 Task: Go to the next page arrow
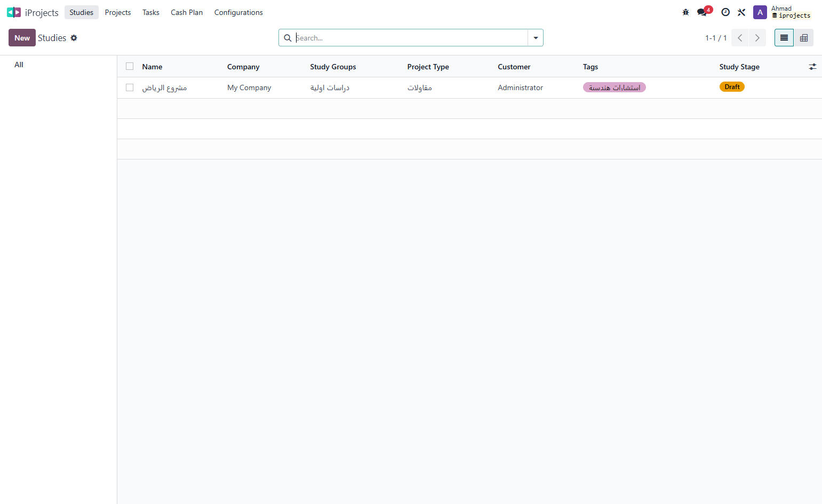[757, 38]
